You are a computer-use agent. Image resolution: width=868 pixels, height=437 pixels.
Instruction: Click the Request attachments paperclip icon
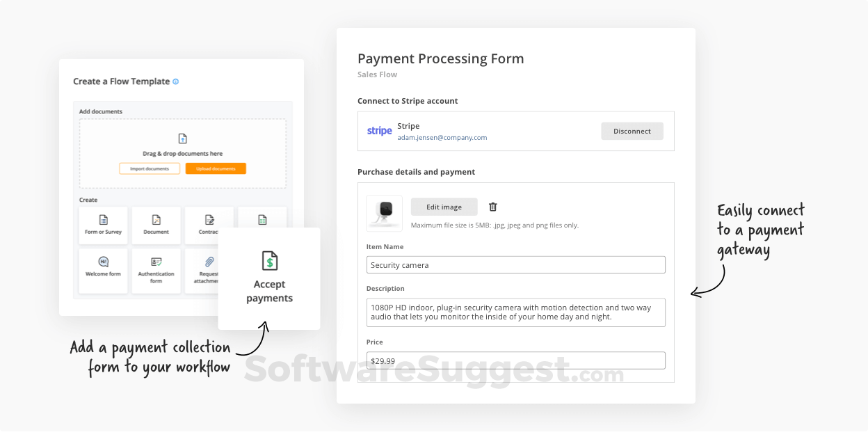point(209,262)
